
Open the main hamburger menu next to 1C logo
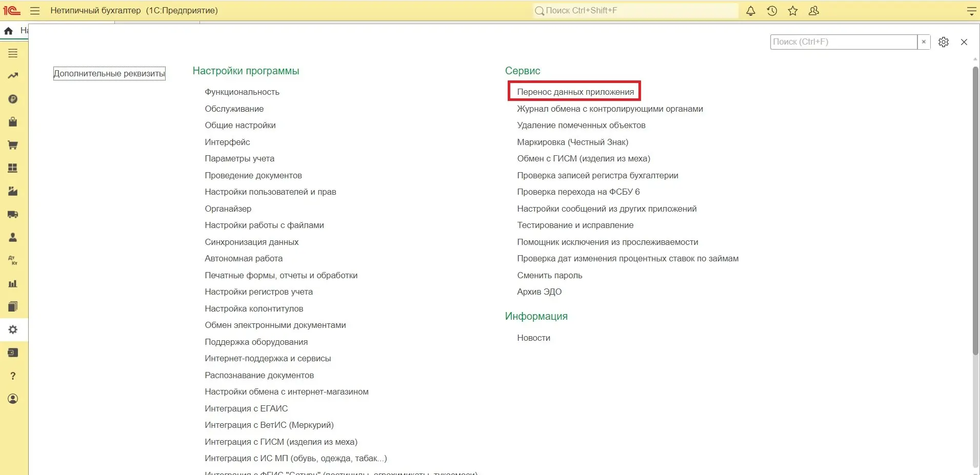click(x=35, y=11)
